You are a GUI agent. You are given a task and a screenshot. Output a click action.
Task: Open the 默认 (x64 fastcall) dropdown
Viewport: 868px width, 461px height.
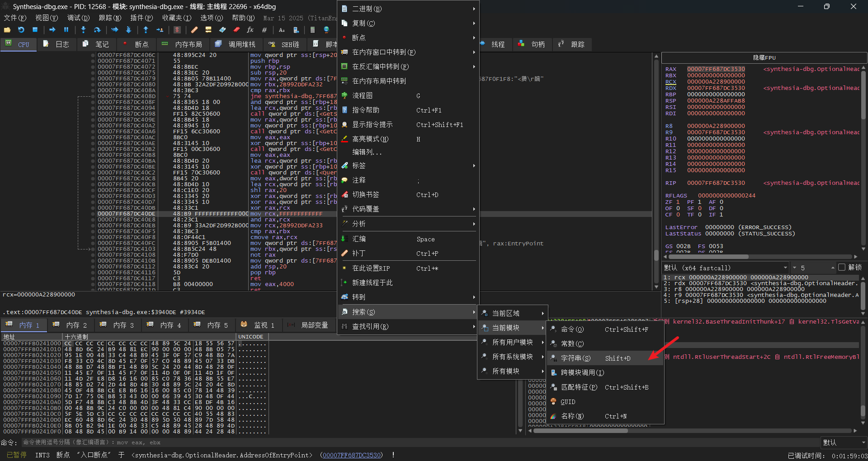(x=726, y=268)
